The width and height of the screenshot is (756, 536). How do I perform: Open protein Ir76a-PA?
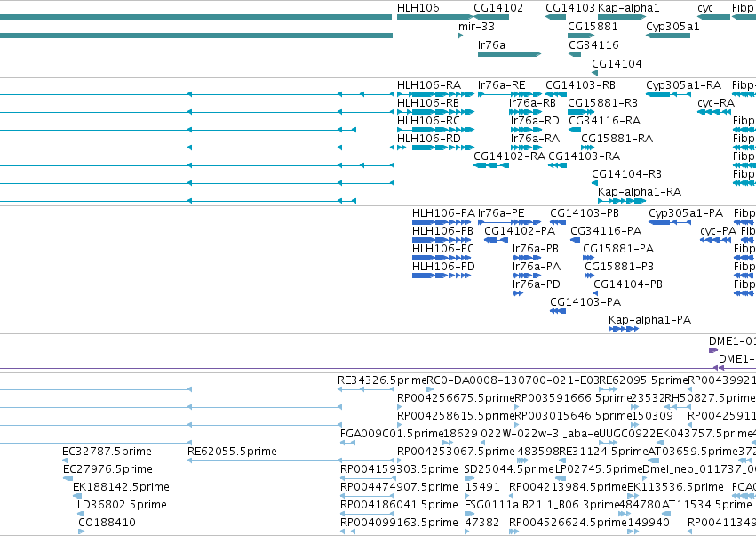click(x=537, y=267)
